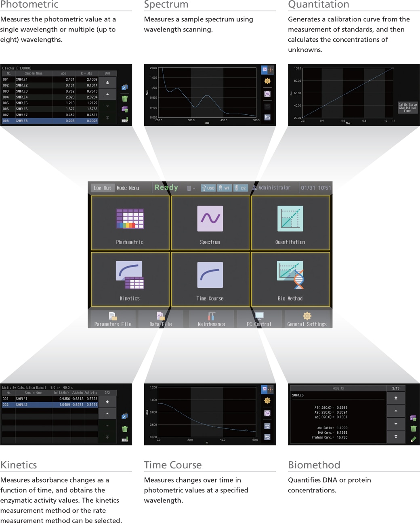Image resolution: width=420 pixels, height=523 pixels.
Task: Open the Bio Method mode
Action: point(290,279)
